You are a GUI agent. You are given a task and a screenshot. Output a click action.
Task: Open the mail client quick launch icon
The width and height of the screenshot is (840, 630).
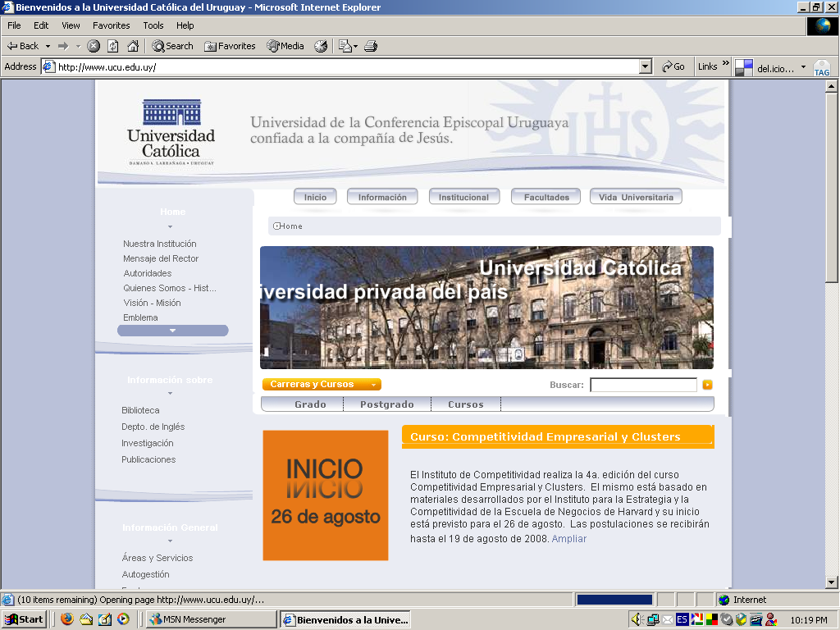[x=85, y=619]
